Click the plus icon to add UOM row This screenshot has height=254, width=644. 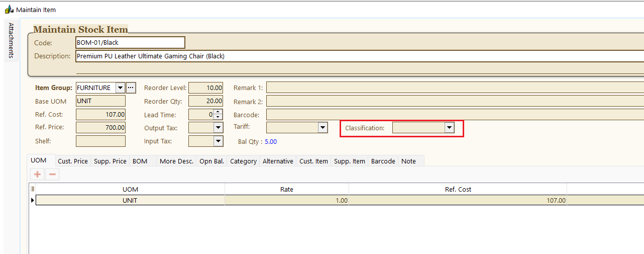37,175
